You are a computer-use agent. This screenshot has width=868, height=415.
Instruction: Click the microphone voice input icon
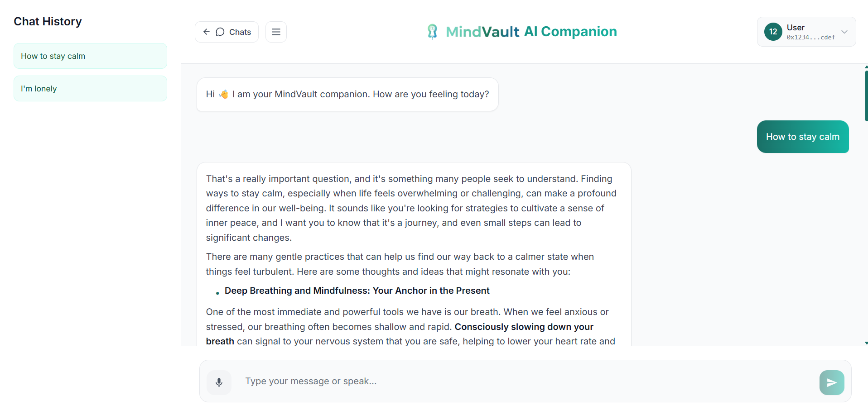[219, 382]
